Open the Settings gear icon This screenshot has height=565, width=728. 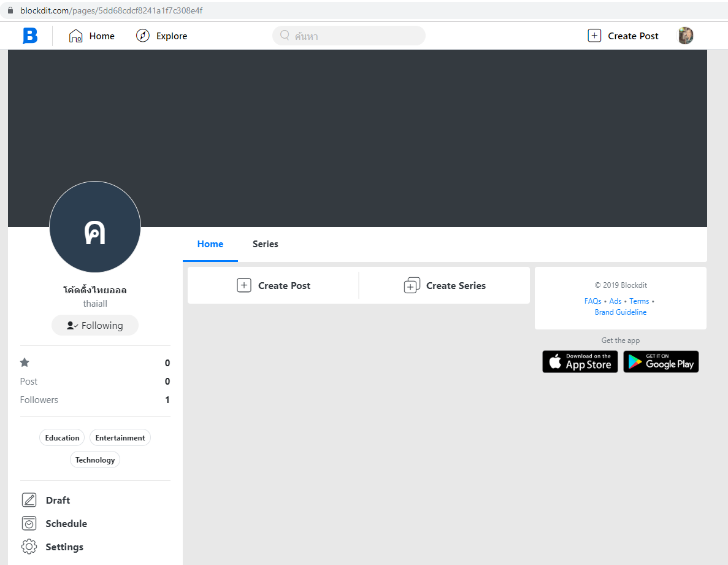29,547
